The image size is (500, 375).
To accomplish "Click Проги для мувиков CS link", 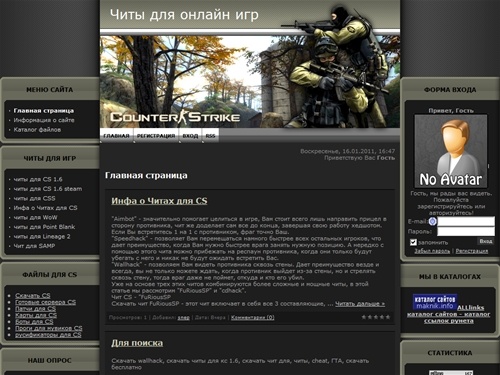I will [49, 328].
